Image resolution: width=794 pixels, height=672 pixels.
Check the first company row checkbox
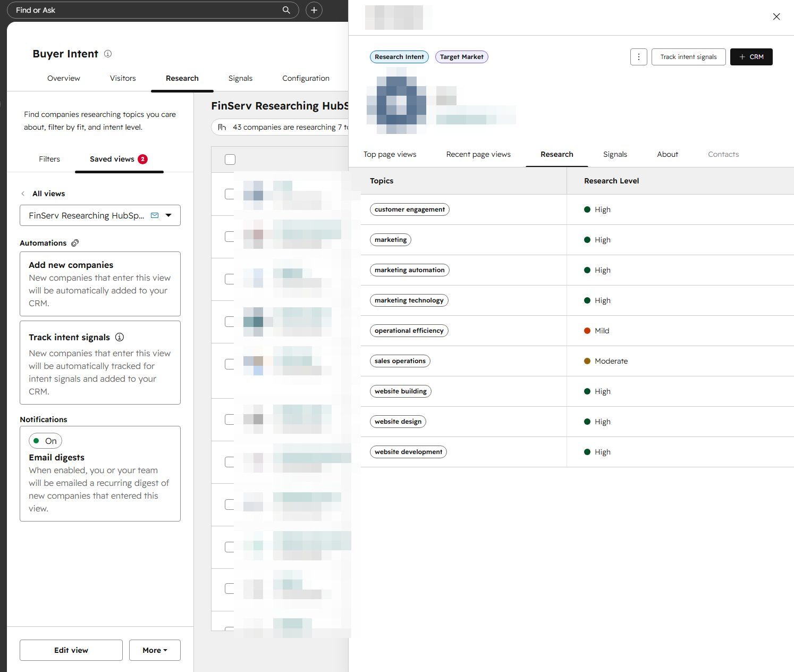230,194
